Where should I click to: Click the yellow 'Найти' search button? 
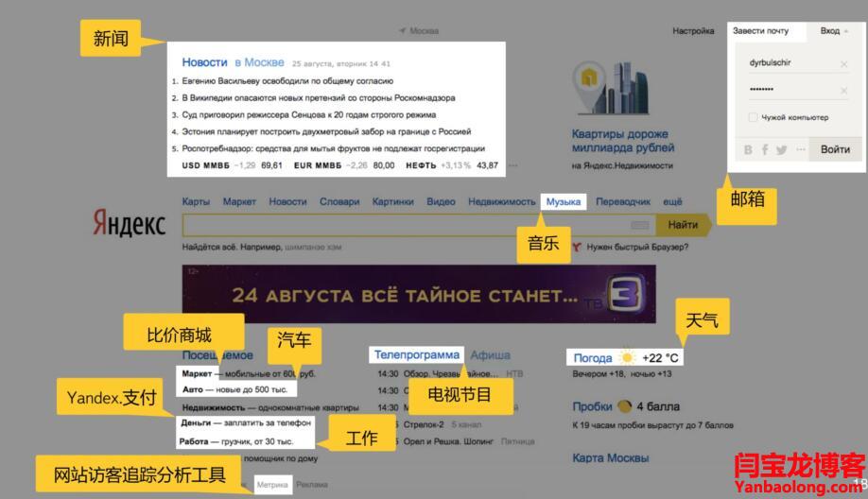tap(683, 225)
